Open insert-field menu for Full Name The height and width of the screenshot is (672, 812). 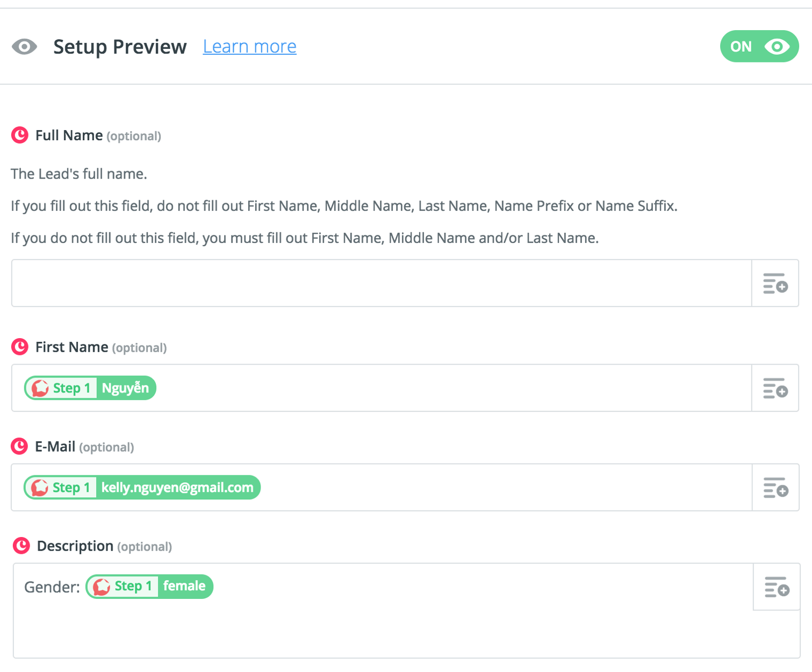[x=775, y=283]
